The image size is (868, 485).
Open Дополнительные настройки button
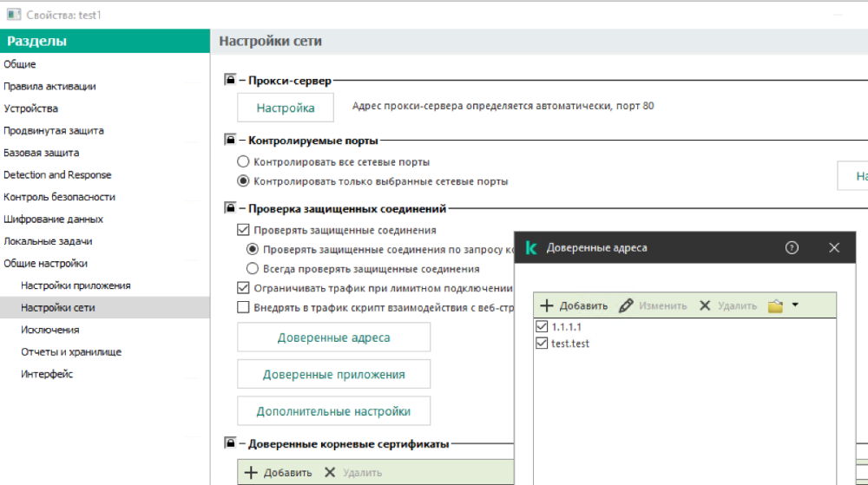(x=334, y=411)
